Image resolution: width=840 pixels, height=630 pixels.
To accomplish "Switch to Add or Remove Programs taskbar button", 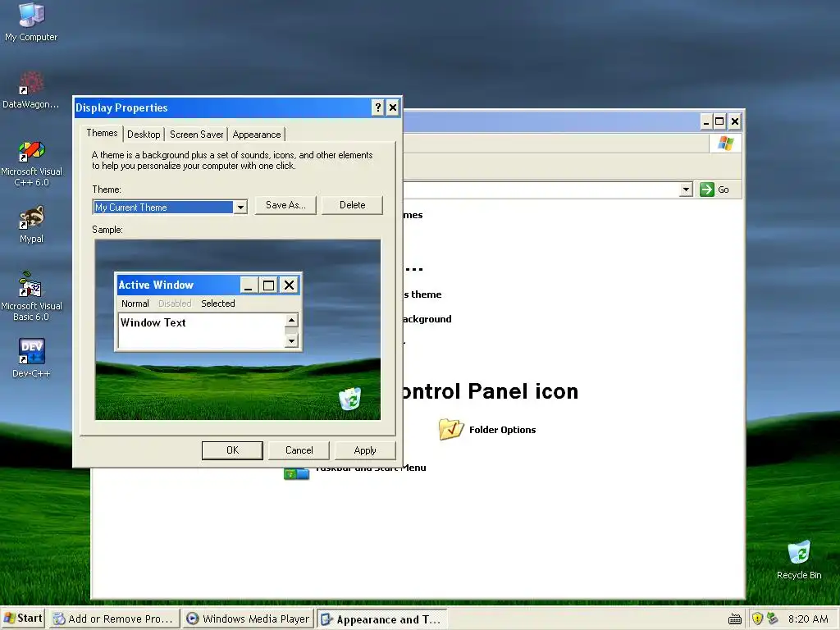I will [x=114, y=619].
